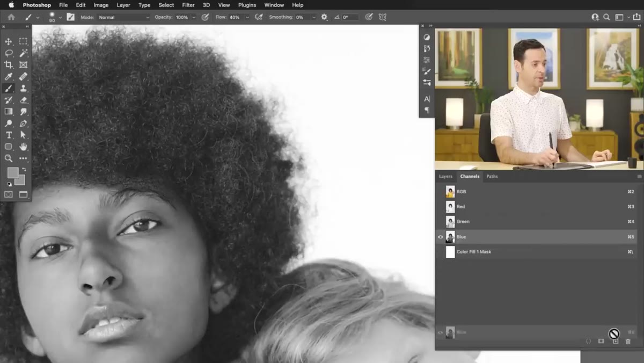Image resolution: width=644 pixels, height=363 pixels.
Task: Open the Character panel icon
Action: [427, 99]
